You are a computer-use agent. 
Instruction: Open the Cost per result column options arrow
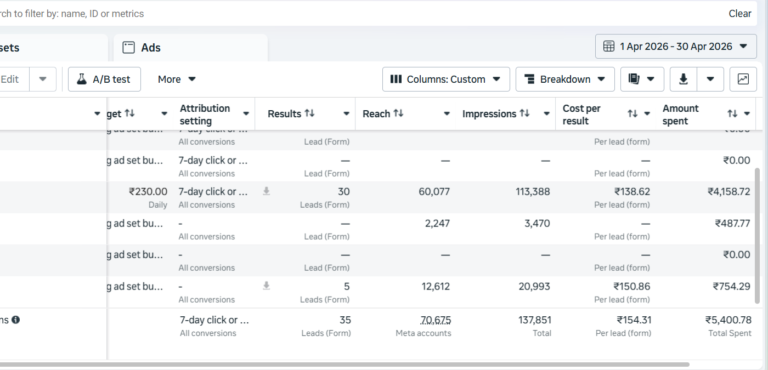(x=647, y=114)
